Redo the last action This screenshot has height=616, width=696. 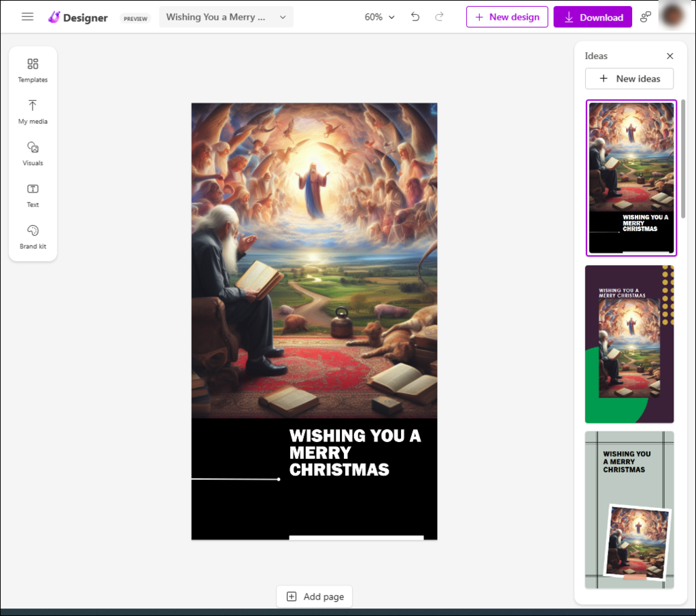click(439, 17)
